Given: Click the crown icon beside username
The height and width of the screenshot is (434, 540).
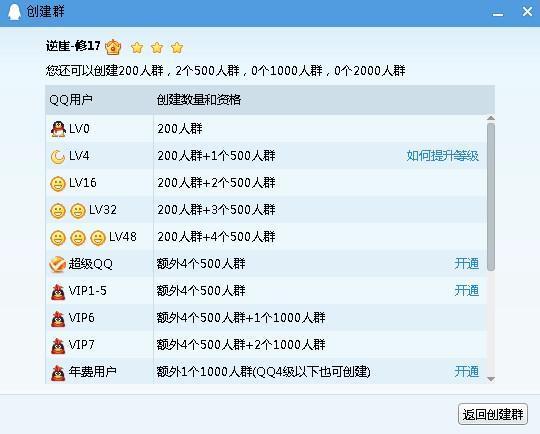Looking at the screenshot, I should coord(113,47).
